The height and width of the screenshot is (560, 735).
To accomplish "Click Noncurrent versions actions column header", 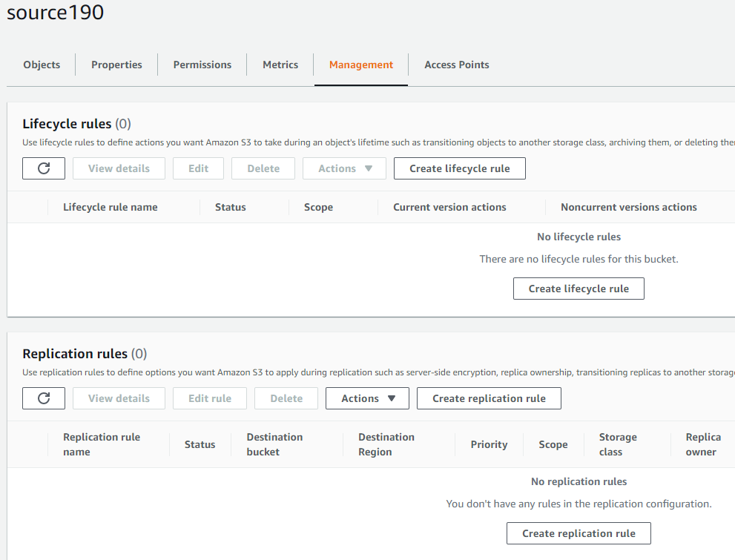I will pyautogui.click(x=629, y=207).
